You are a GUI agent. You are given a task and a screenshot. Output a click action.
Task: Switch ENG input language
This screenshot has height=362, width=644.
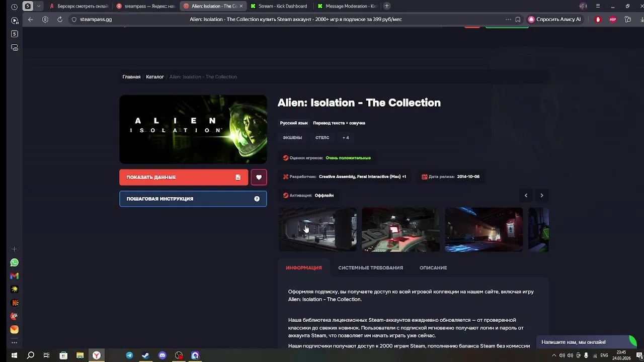pyautogui.click(x=604, y=355)
